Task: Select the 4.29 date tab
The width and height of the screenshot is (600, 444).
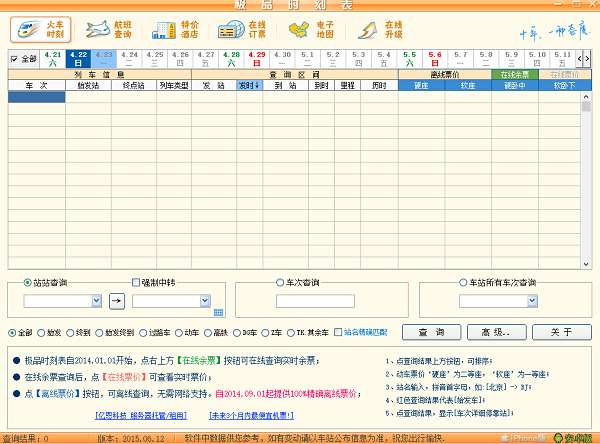Action: pos(257,58)
